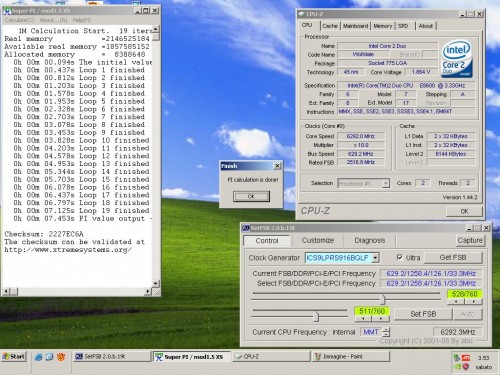Viewport: 500px width, 375px height.
Task: Switch to Super PI taskbar button
Action: click(192, 357)
